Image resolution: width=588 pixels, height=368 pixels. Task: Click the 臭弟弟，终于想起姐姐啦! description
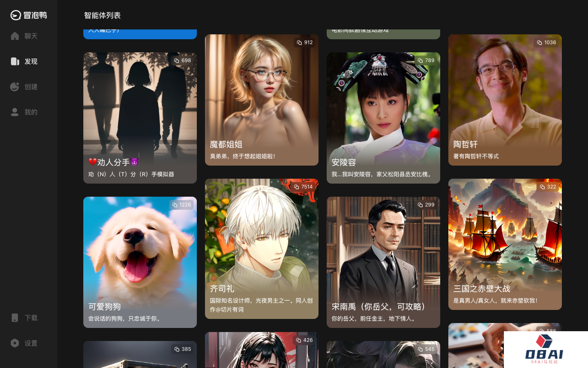pos(243,156)
